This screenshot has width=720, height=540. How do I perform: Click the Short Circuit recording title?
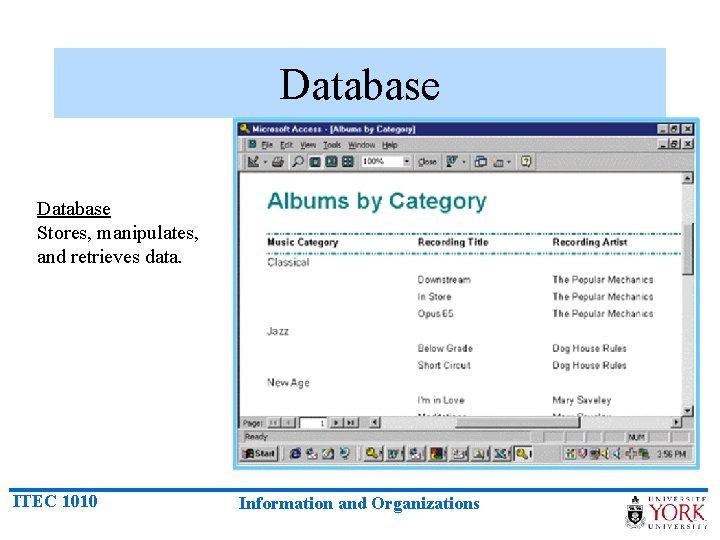(x=444, y=366)
